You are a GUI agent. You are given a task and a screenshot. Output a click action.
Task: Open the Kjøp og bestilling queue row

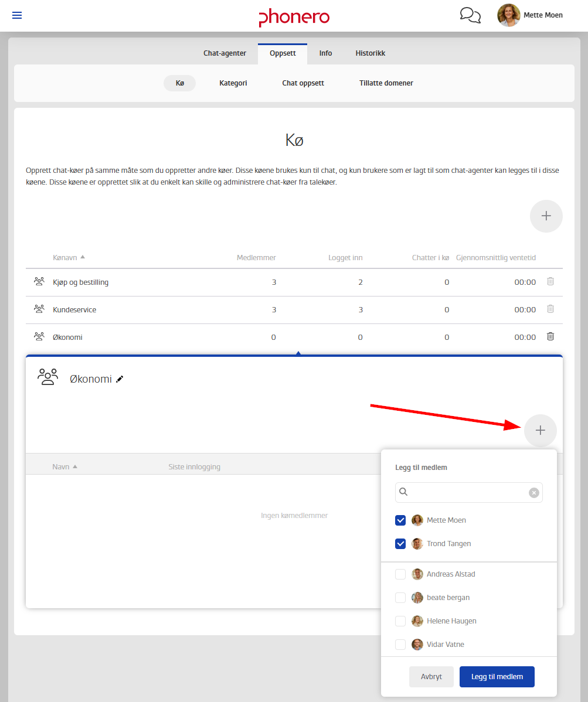click(x=294, y=282)
